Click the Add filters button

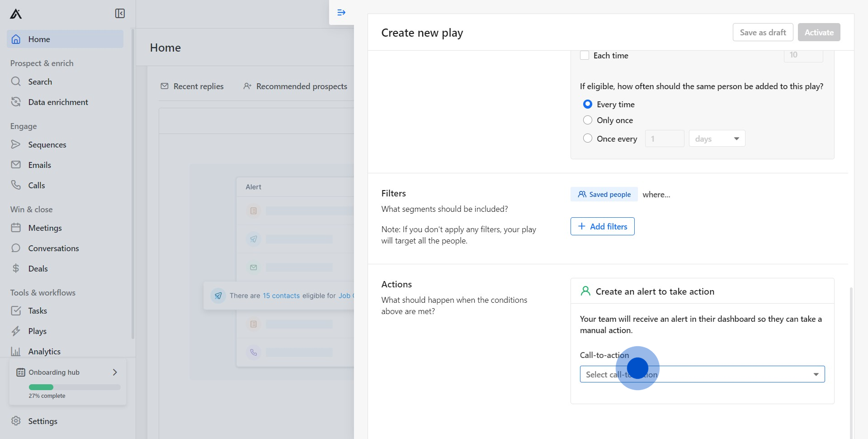(602, 226)
